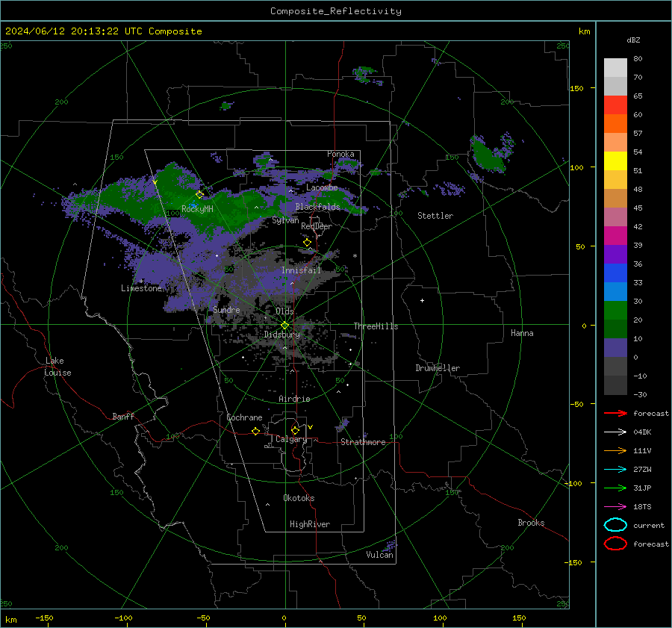
Task: Click the Drumheller city label
Action: pyautogui.click(x=438, y=368)
